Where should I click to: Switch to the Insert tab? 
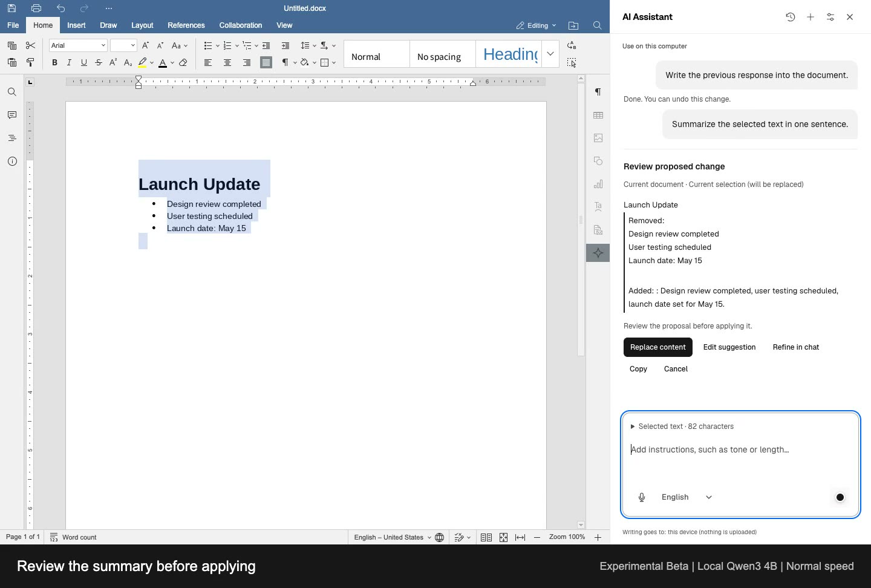(x=76, y=25)
